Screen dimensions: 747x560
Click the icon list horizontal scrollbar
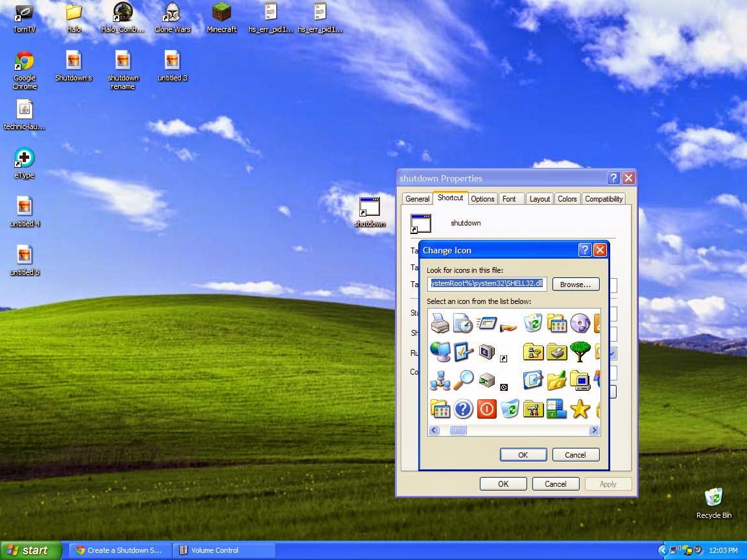click(x=458, y=430)
